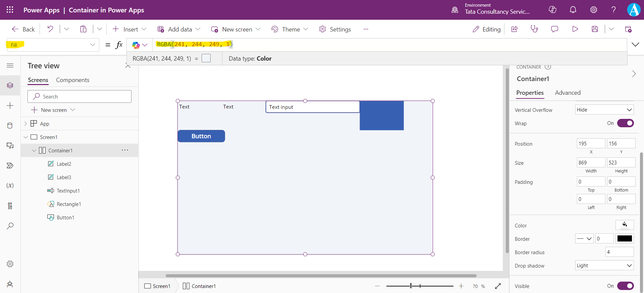644x293 pixels.
Task: Open the Comments icon
Action: (554, 29)
